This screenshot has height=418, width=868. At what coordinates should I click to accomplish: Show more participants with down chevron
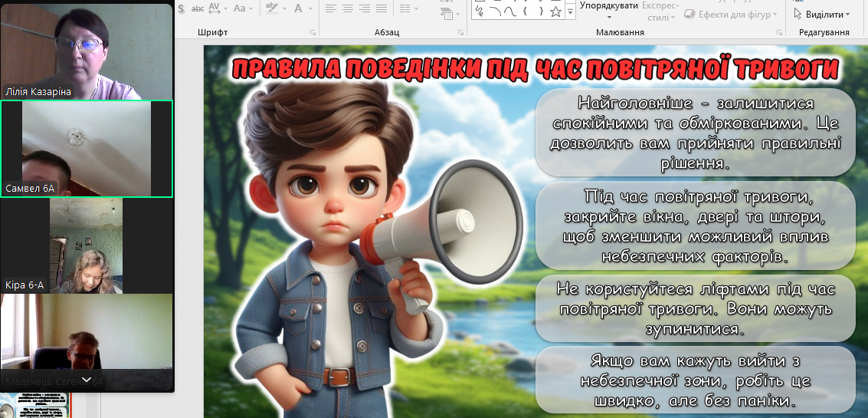tap(87, 380)
